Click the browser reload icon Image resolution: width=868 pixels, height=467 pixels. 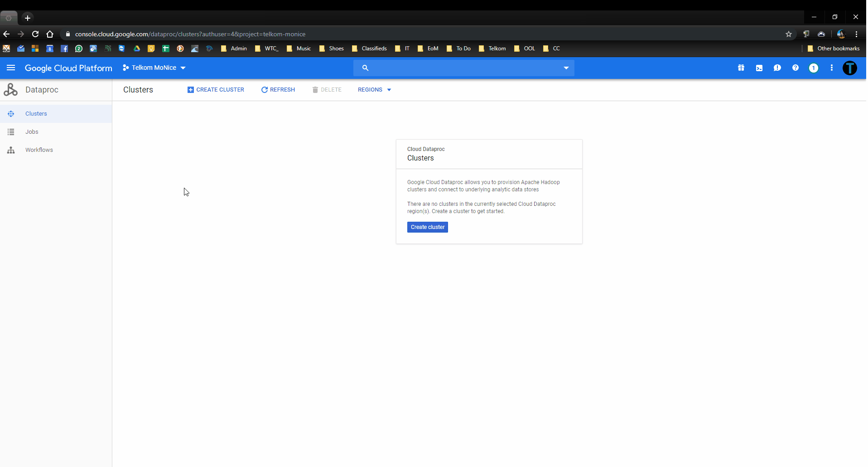[35, 34]
